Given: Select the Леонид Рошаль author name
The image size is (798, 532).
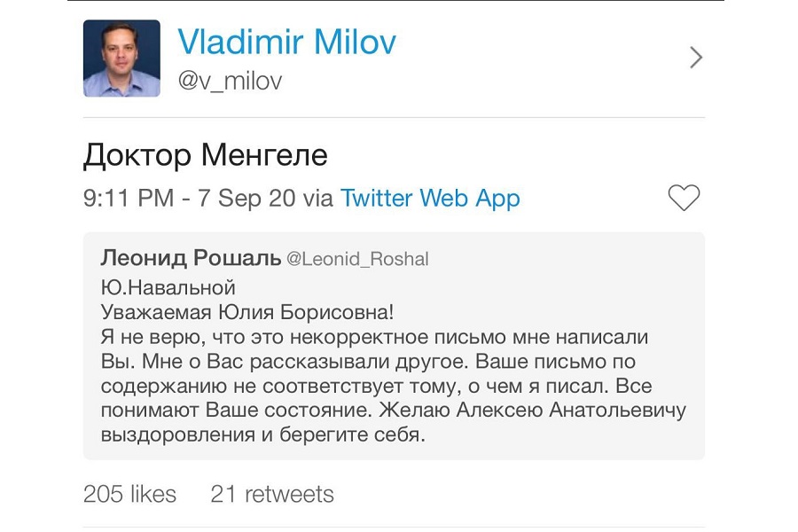Looking at the screenshot, I should 191,259.
